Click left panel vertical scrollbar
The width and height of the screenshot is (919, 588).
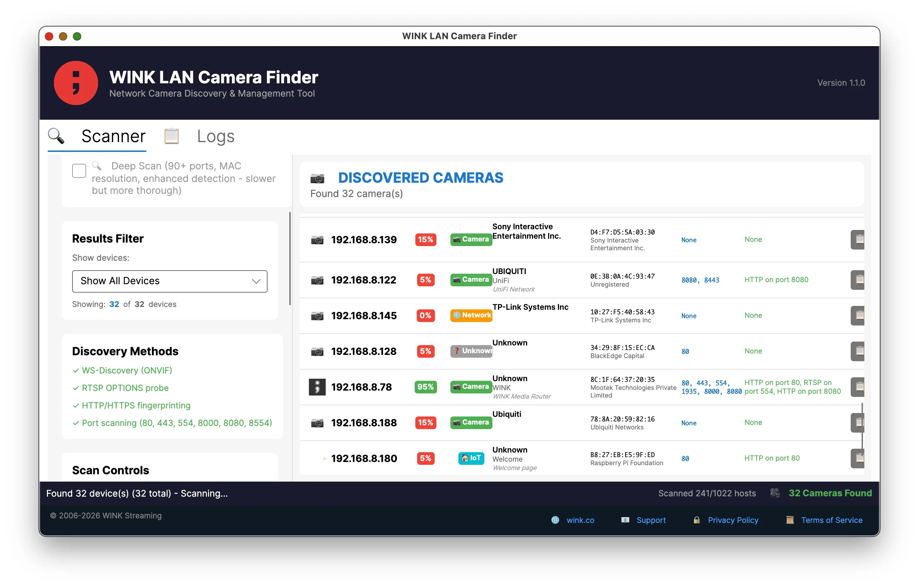pyautogui.click(x=290, y=259)
